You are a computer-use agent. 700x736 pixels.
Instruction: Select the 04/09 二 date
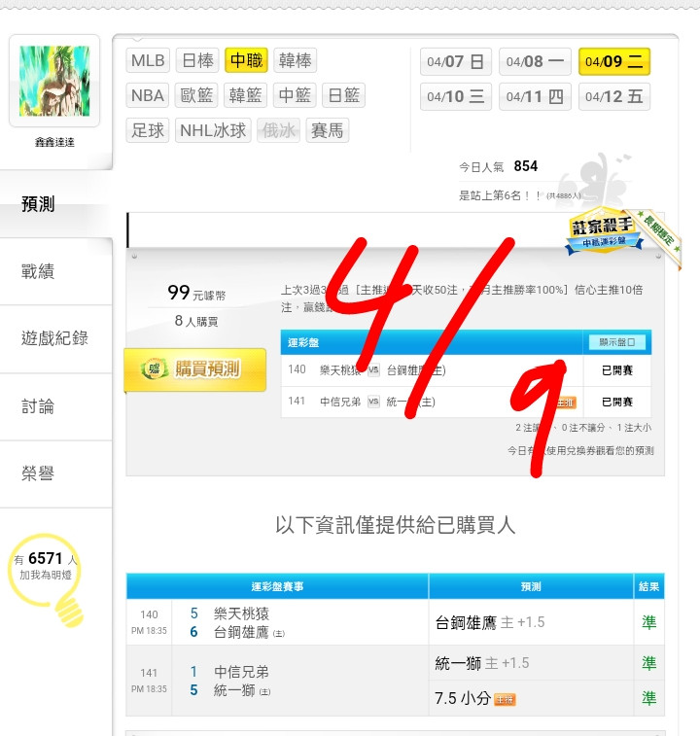point(614,61)
